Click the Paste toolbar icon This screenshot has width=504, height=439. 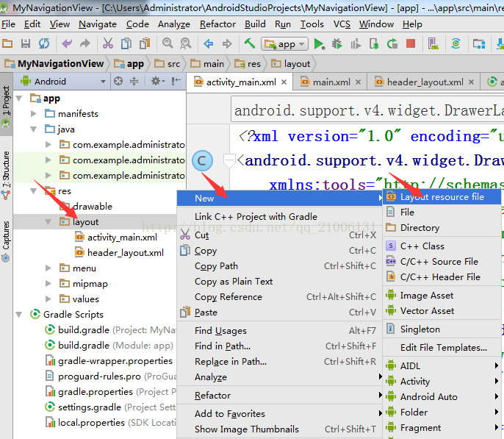[x=145, y=43]
